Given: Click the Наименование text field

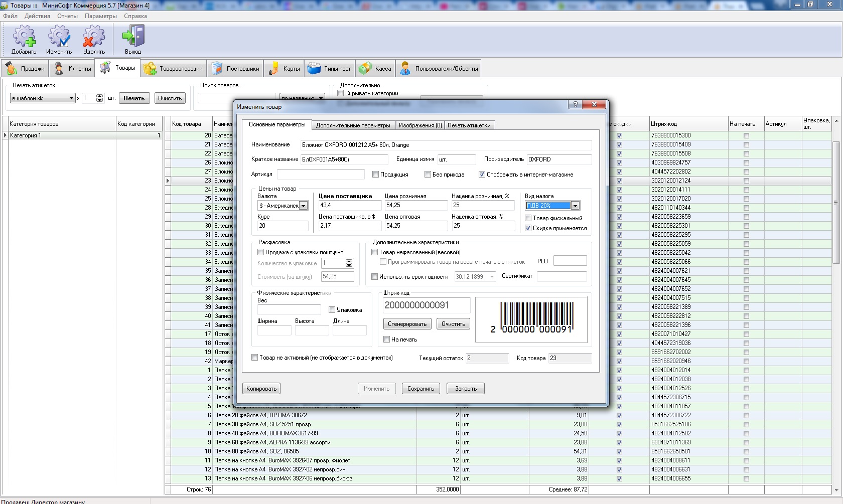Looking at the screenshot, I should click(446, 145).
